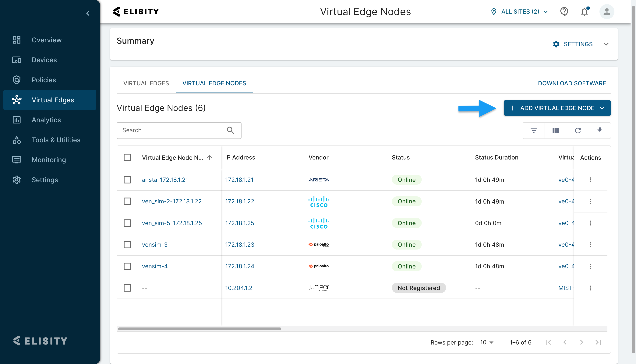Click the user profile avatar
Viewport: 636px width, 364px height.
click(x=606, y=12)
